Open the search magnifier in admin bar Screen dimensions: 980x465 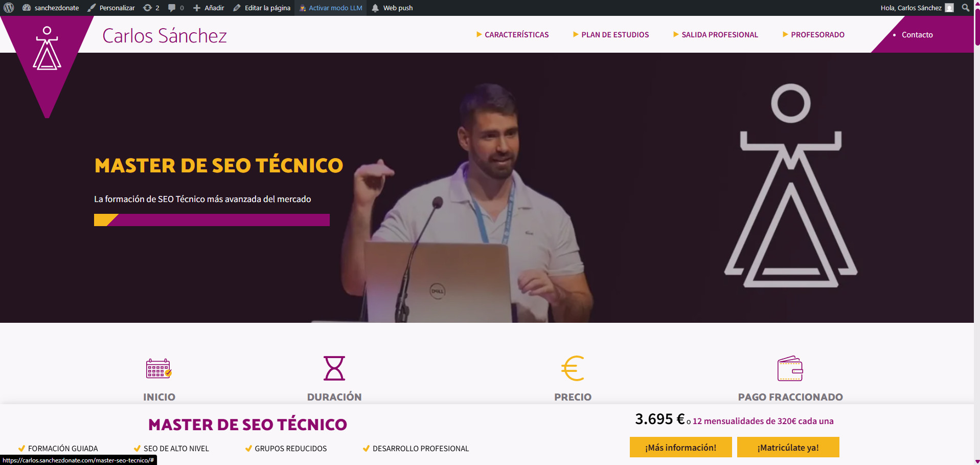pyautogui.click(x=965, y=8)
